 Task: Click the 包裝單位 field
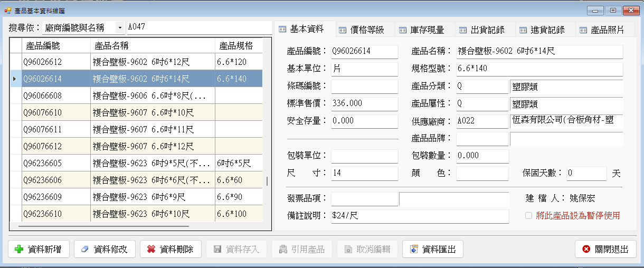tap(364, 156)
